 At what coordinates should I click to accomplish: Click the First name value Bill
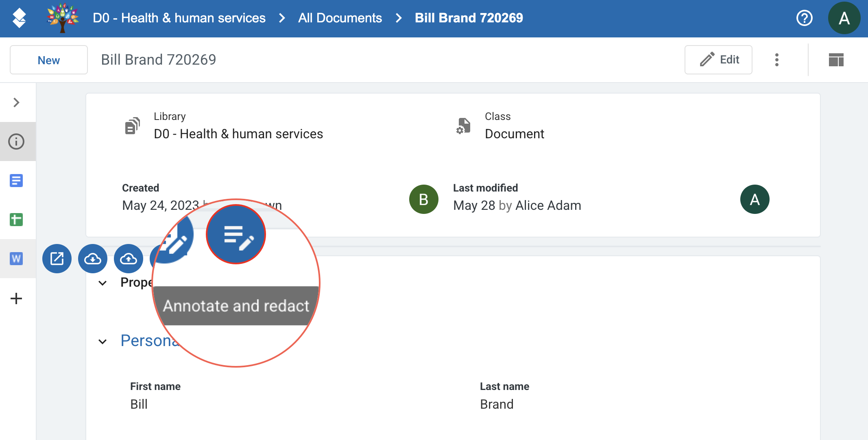pyautogui.click(x=139, y=404)
